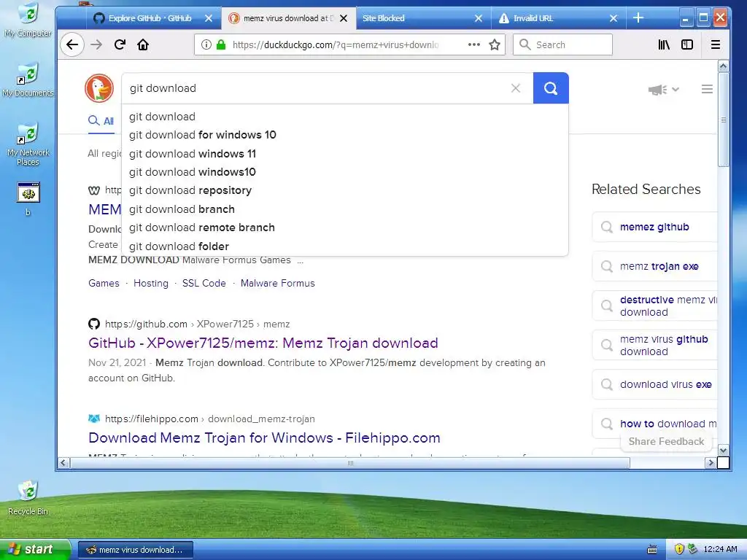The image size is (747, 560).
Task: Close the Explore GitHub tab
Action: pos(209,18)
